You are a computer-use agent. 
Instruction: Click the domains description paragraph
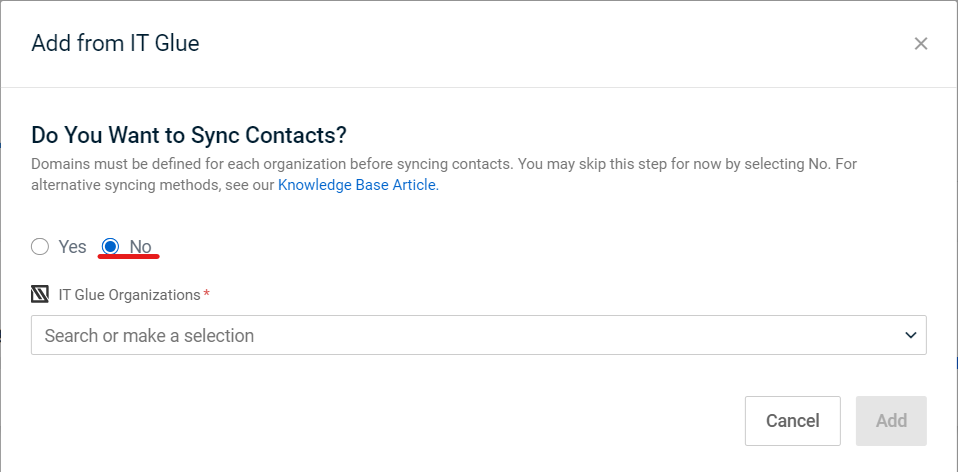pyautogui.click(x=444, y=175)
